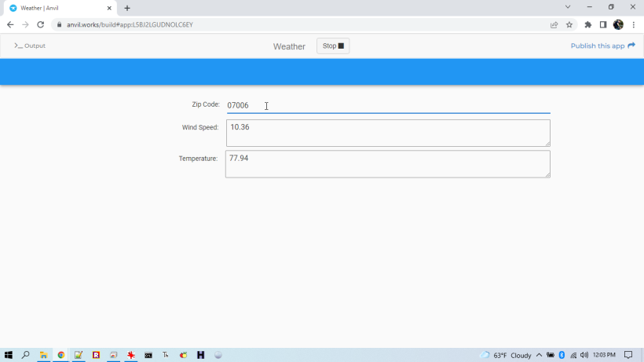Bookmark this page with the star icon
The height and width of the screenshot is (362, 644).
point(569,24)
